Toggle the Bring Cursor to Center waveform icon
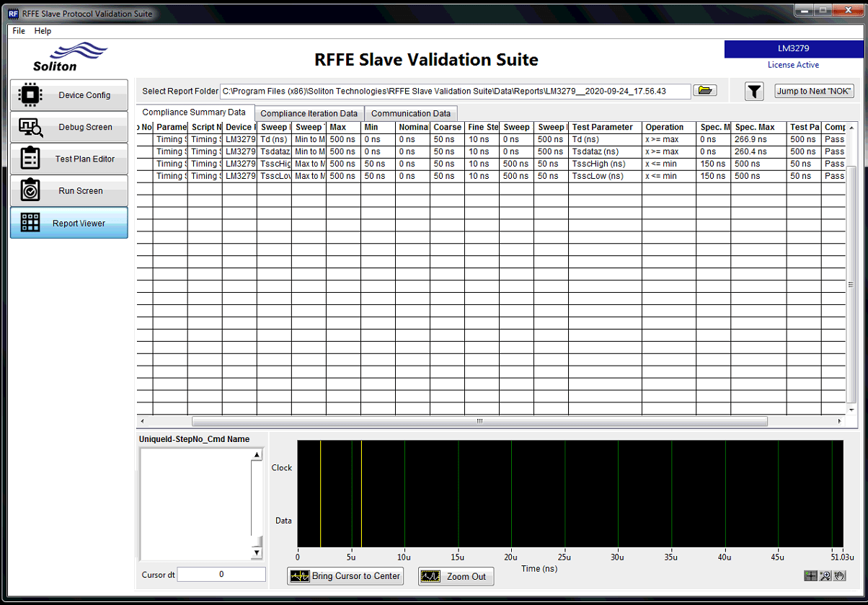 tap(301, 576)
